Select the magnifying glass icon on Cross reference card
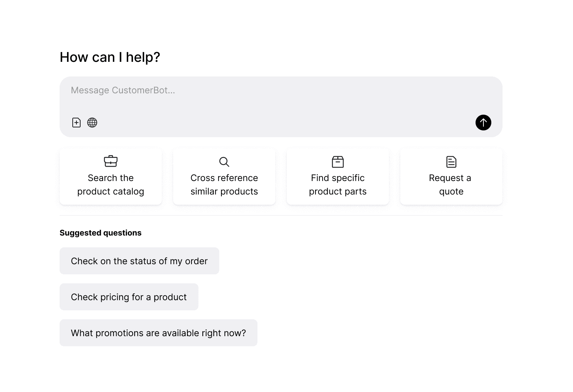The image size is (573, 392). (224, 162)
